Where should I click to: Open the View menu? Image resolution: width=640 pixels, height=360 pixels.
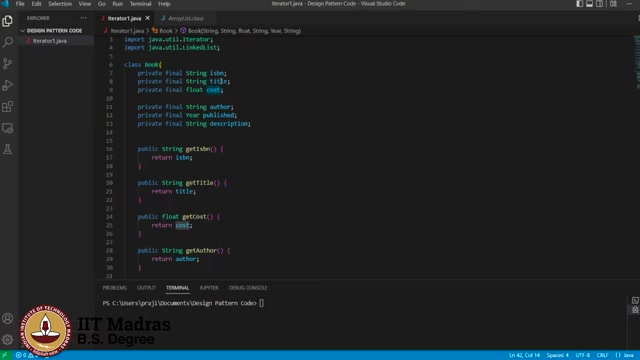(84, 4)
